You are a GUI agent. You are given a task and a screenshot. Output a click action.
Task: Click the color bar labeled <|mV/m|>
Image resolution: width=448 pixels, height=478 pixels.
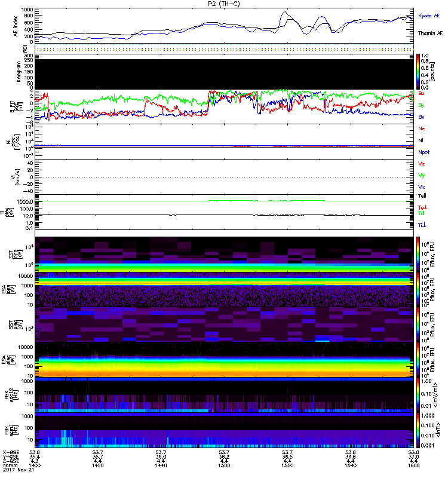coord(418,395)
